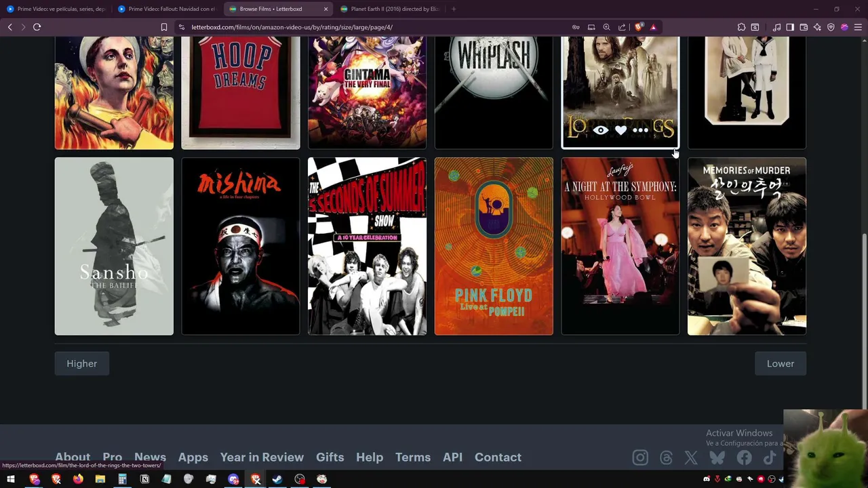Open A Night at the Symphony poster
The image size is (868, 488).
620,247
